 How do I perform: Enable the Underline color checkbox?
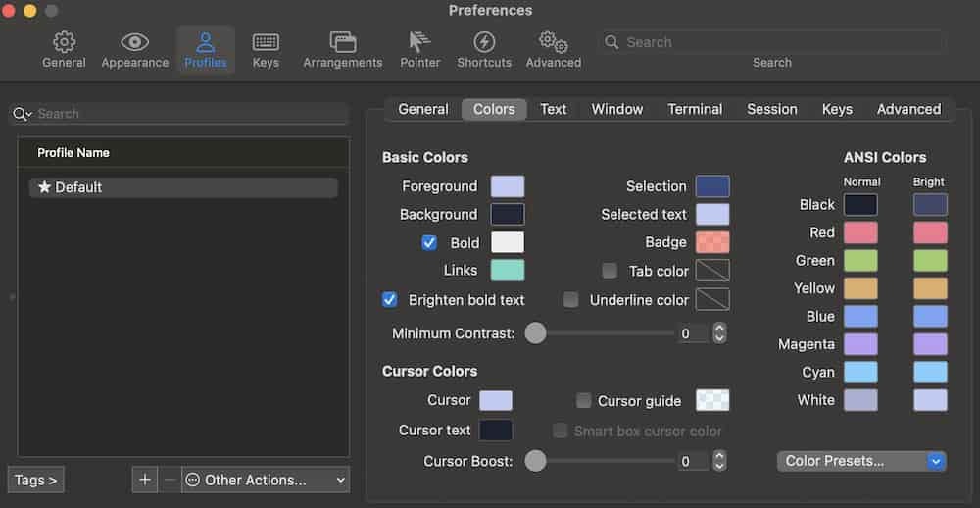[570, 300]
